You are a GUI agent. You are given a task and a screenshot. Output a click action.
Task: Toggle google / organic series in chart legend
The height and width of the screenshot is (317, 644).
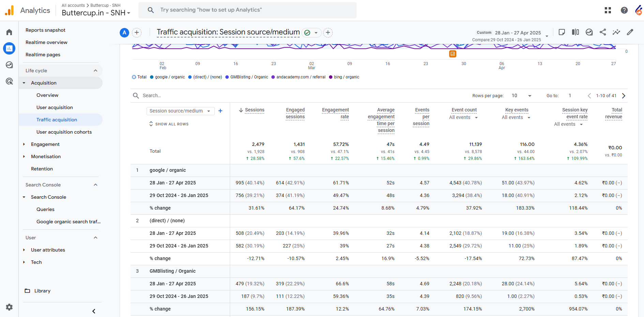(x=167, y=77)
